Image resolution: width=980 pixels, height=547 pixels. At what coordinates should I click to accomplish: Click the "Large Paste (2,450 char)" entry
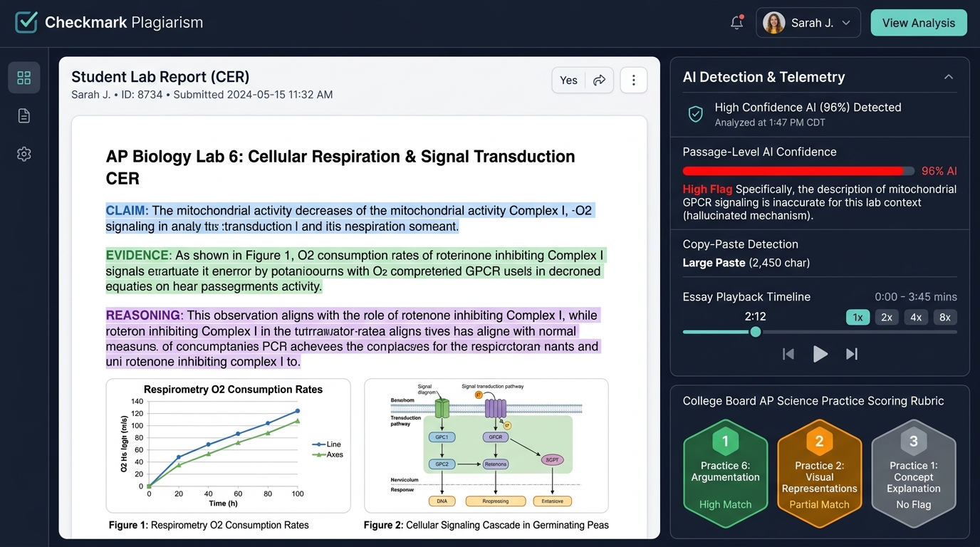point(746,263)
